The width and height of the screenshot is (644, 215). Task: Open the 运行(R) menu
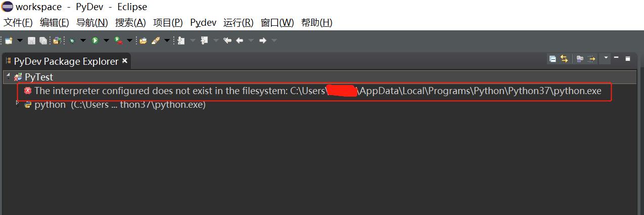pyautogui.click(x=238, y=23)
